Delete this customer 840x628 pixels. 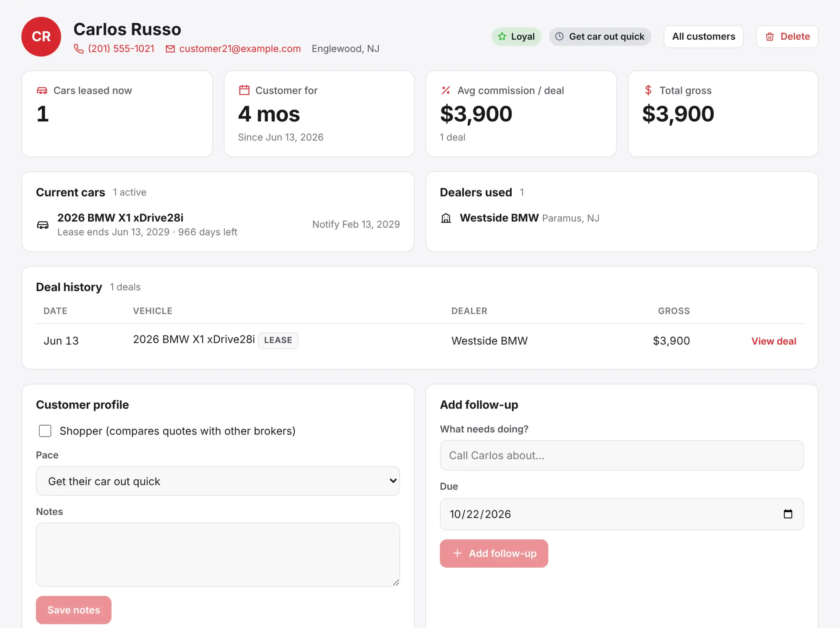click(787, 37)
